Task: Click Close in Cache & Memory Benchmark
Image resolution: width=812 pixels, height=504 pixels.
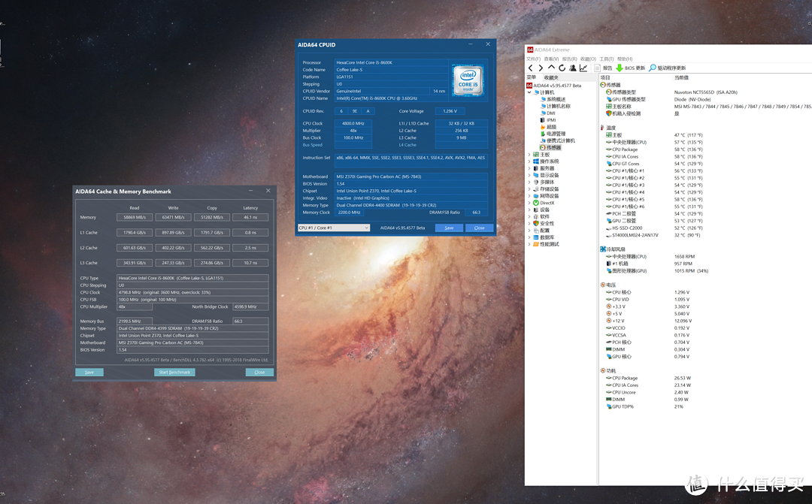Action: point(259,372)
